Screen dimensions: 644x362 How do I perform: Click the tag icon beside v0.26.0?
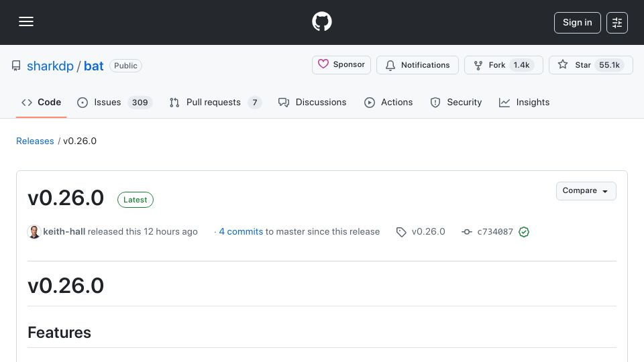[x=401, y=233]
